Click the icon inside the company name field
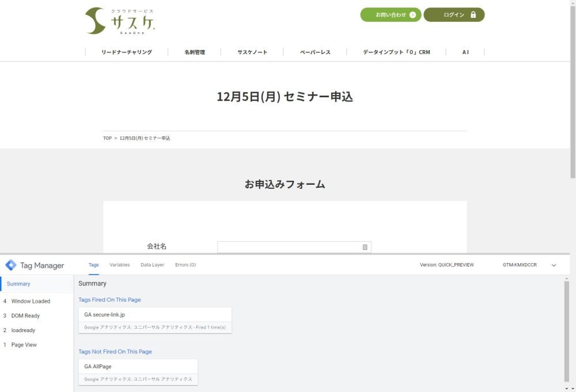Image resolution: width=576 pixels, height=392 pixels. (x=365, y=247)
